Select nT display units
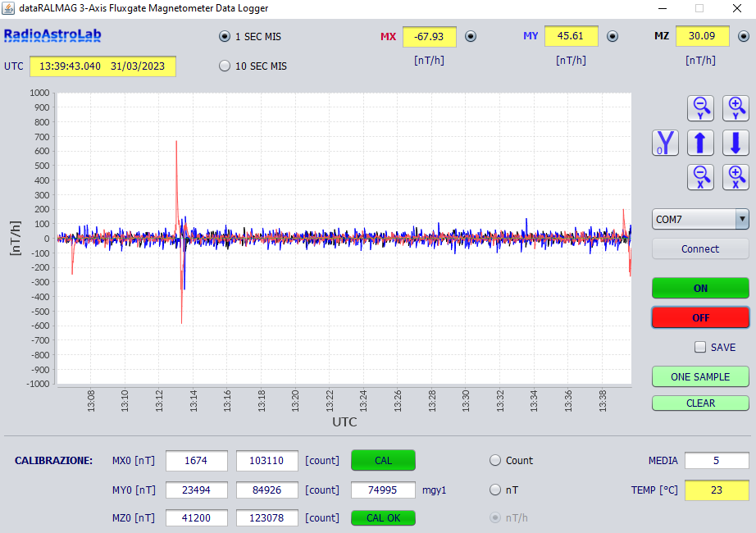This screenshot has height=533, width=756. 495,490
